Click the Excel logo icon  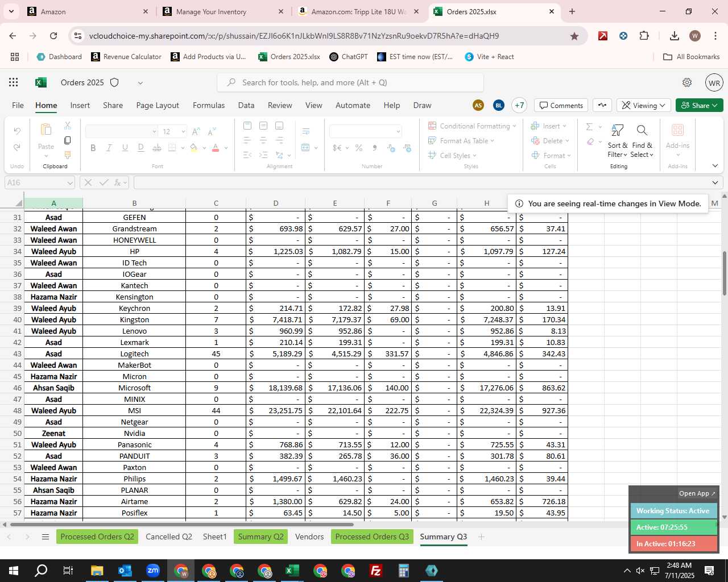pyautogui.click(x=40, y=82)
